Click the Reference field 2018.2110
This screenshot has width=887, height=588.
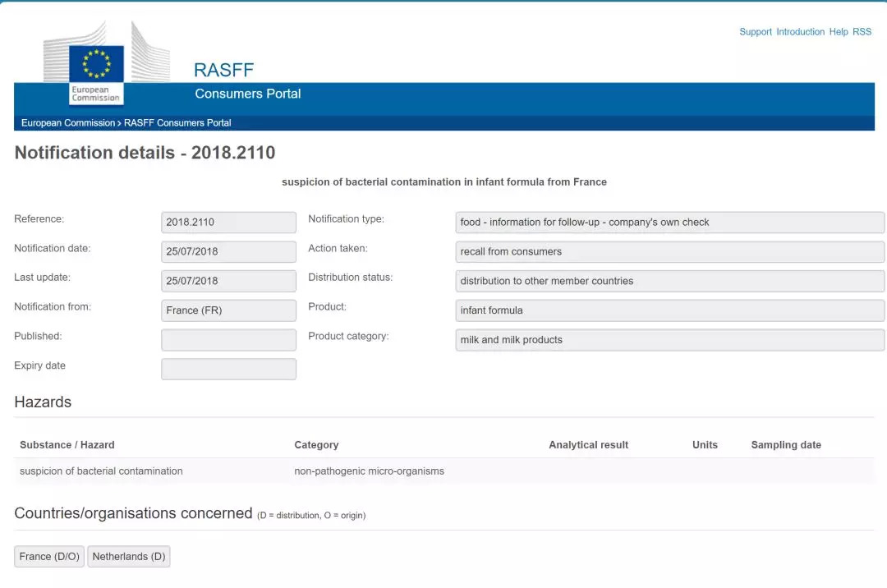coord(228,223)
